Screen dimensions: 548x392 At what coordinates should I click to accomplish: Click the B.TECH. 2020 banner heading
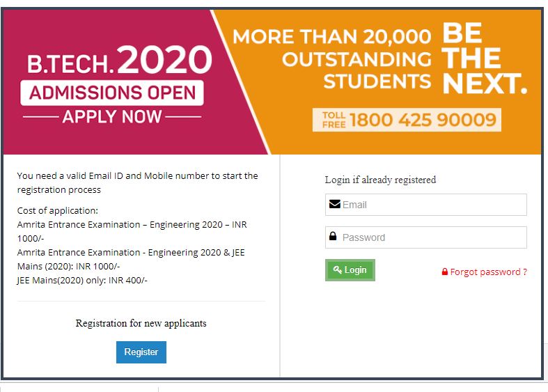tap(119, 63)
